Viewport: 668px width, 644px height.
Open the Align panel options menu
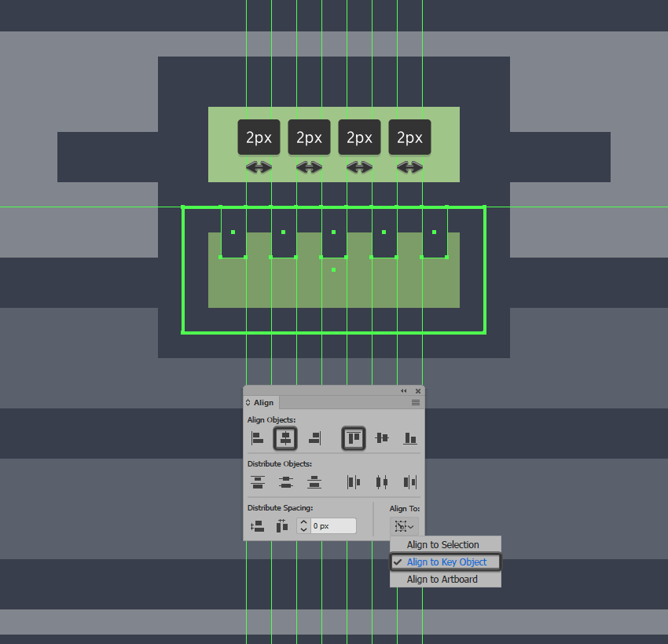(x=416, y=403)
